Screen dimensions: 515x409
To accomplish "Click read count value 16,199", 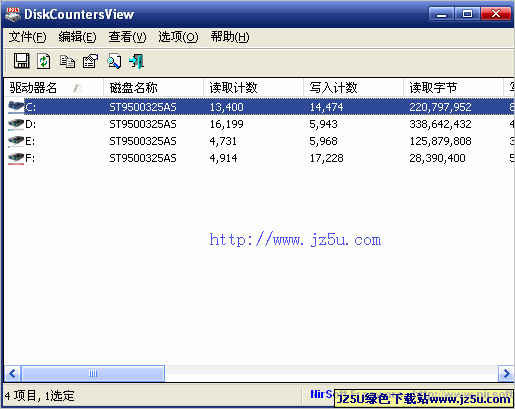I will [x=226, y=124].
